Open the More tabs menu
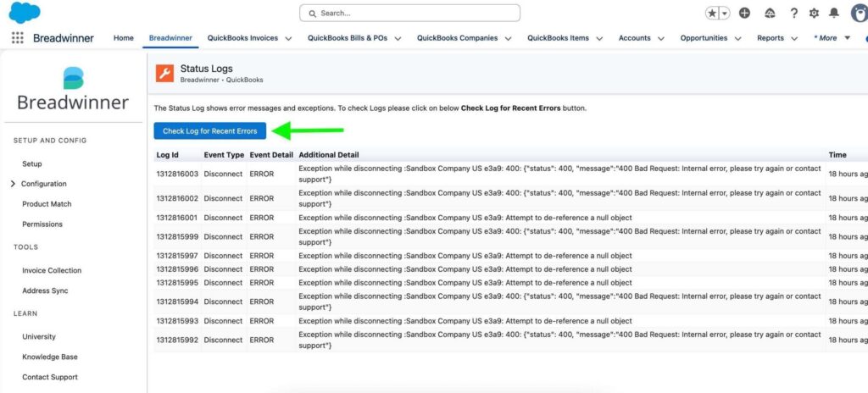Screen dimensions: 868x393 (x=832, y=38)
